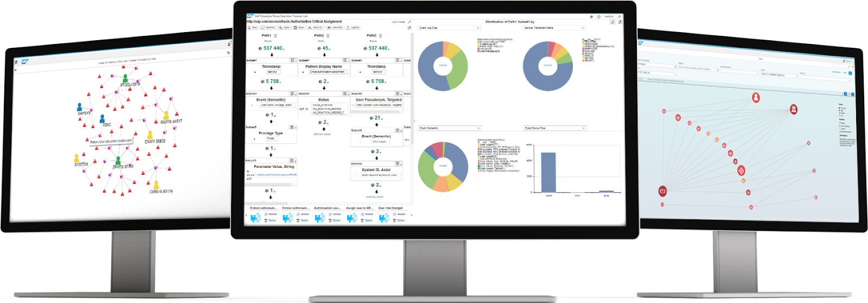
Task: Click the Path1 Timestamp 'last hour' field
Action: point(272,72)
